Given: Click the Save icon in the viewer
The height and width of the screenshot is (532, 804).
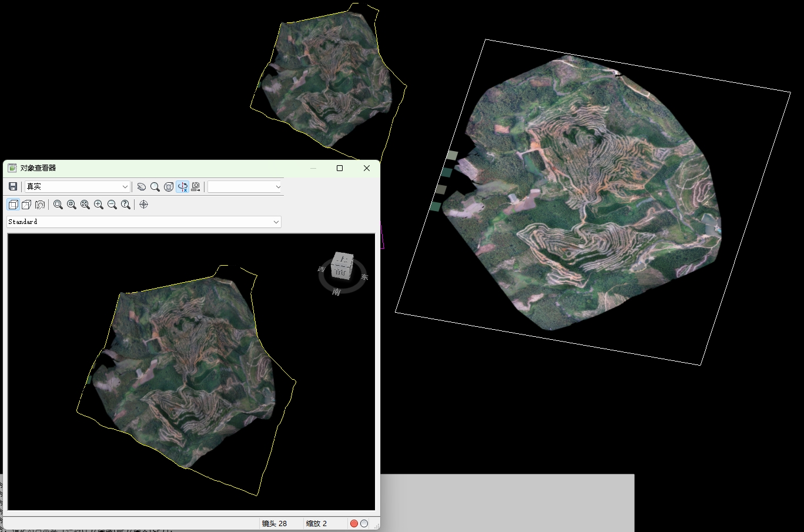Looking at the screenshot, I should pyautogui.click(x=12, y=186).
